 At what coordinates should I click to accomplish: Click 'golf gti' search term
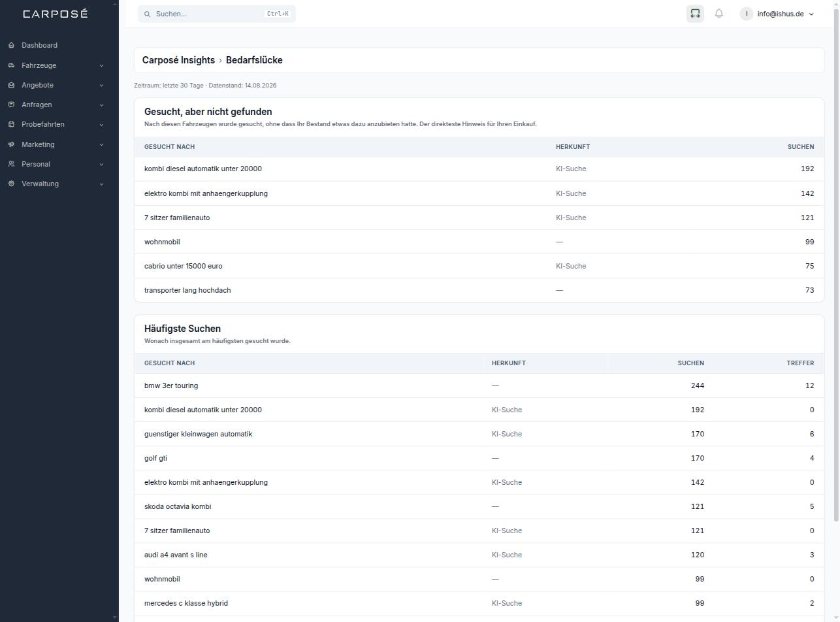coord(155,458)
